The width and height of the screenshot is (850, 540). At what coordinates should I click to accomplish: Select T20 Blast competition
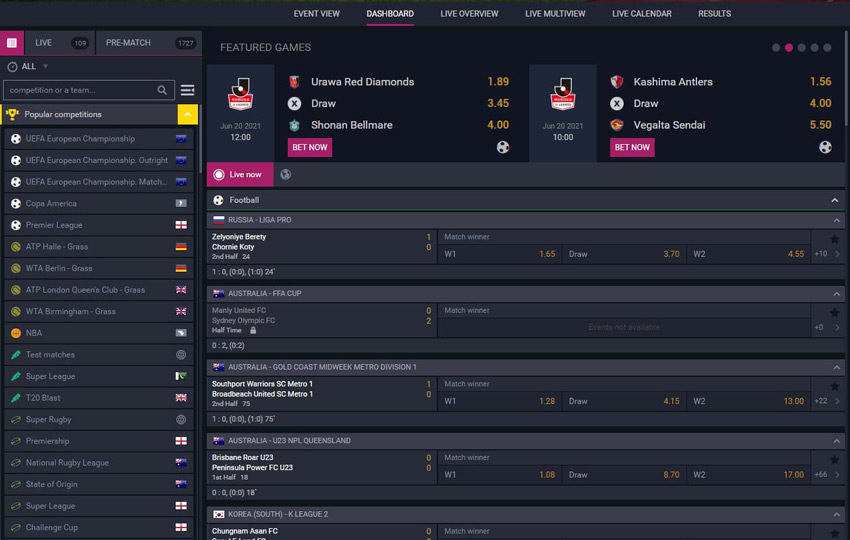click(x=99, y=398)
